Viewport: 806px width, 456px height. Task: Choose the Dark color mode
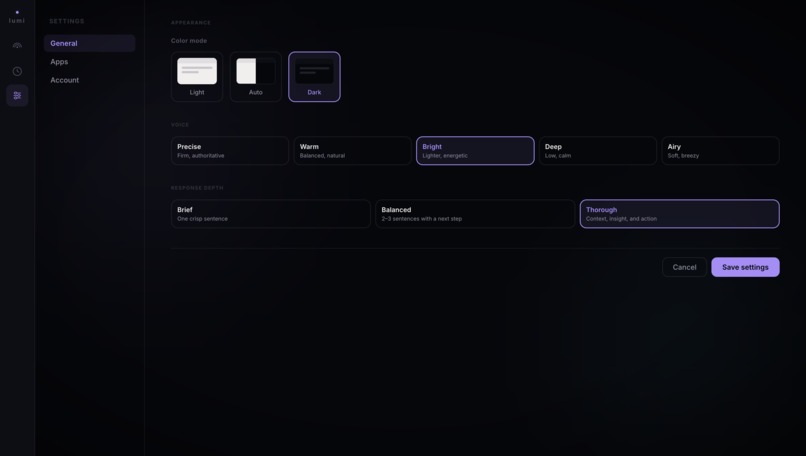[x=314, y=77]
